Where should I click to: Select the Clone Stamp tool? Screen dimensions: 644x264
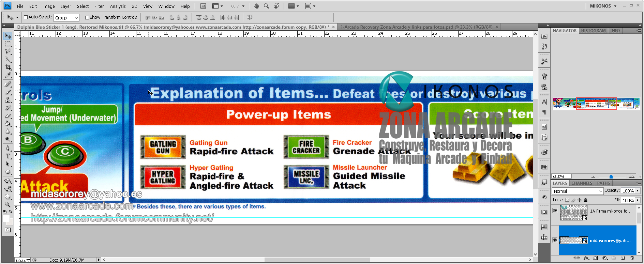8,100
